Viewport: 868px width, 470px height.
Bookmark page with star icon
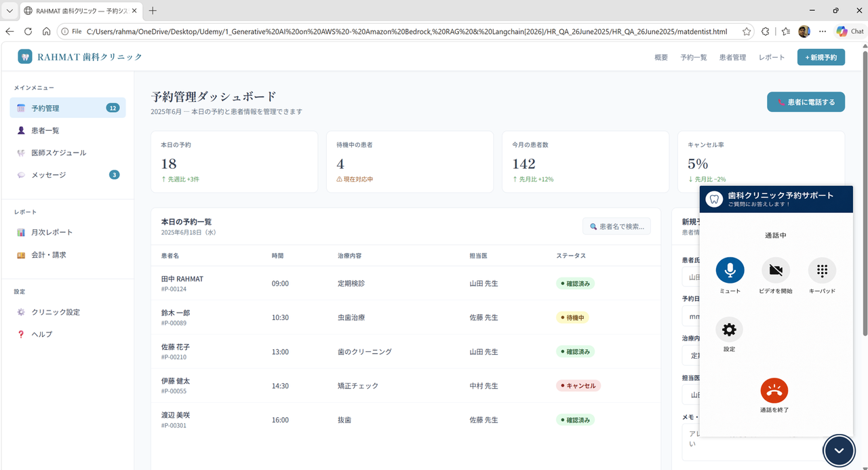pyautogui.click(x=747, y=31)
